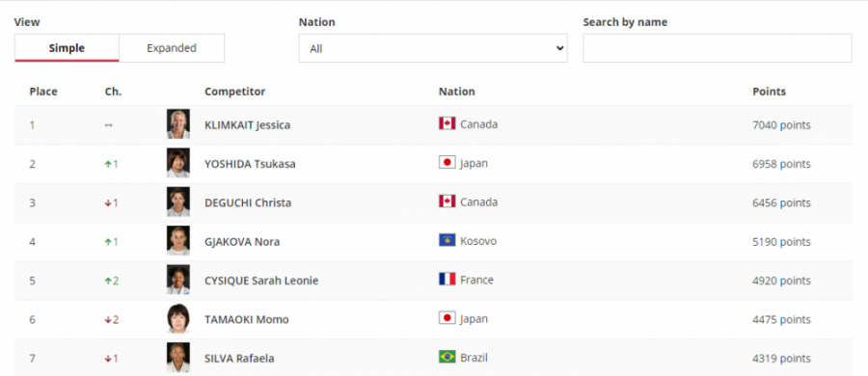Switch to the Expanded view tab

point(172,48)
